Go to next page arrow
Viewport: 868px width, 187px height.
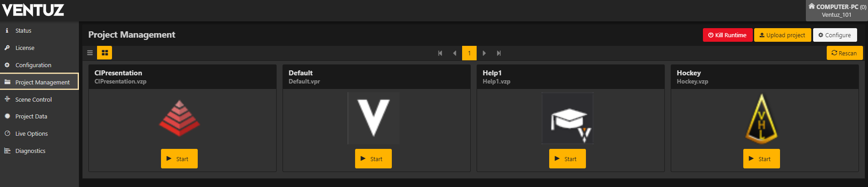coord(484,53)
